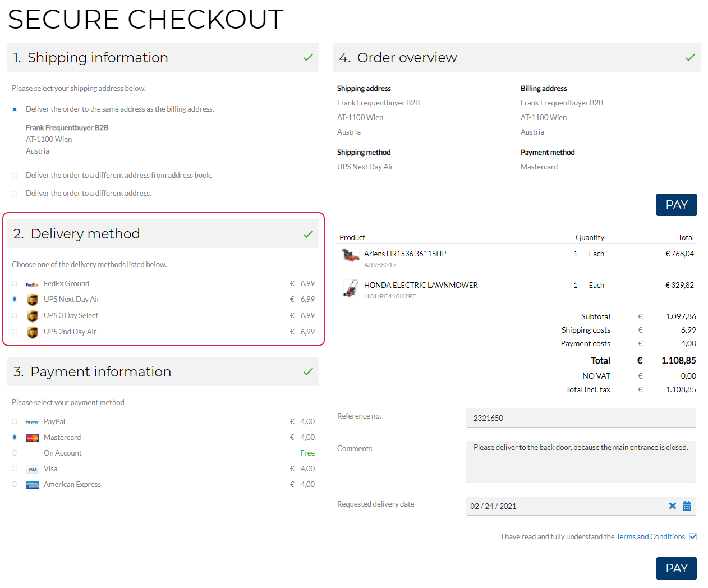708x588 pixels.
Task: Click the Quantity column header
Action: pyautogui.click(x=590, y=238)
